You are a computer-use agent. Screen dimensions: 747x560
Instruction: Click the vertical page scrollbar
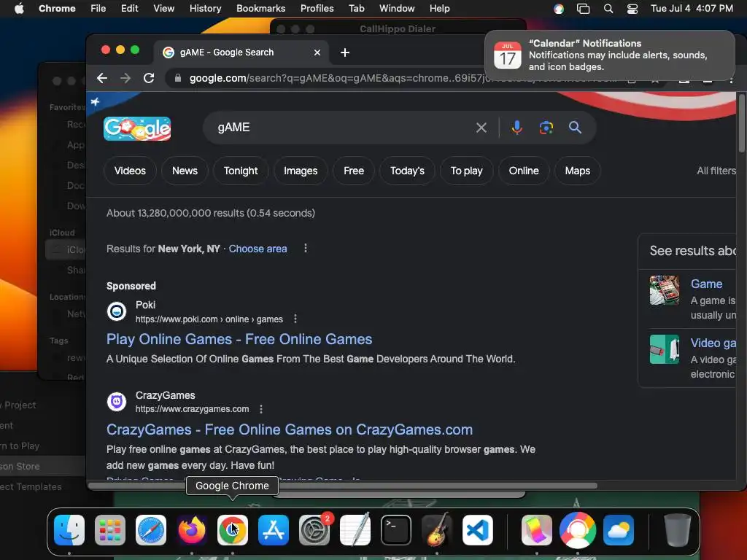pos(741,124)
